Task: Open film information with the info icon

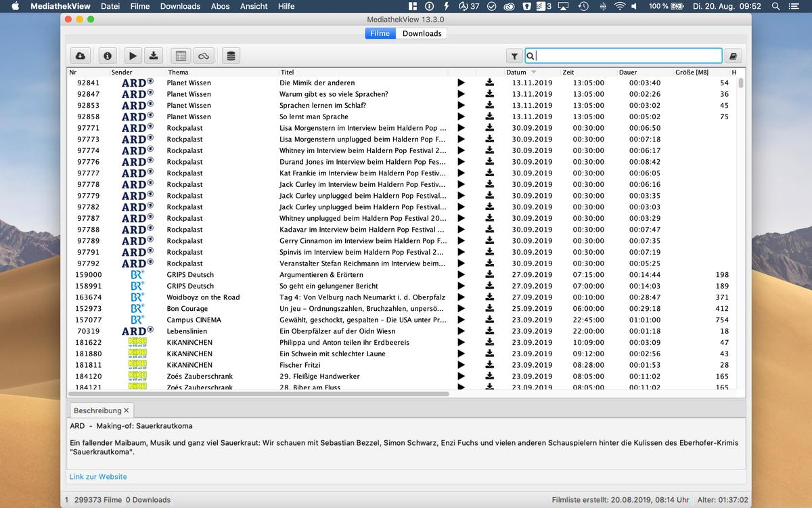Action: click(x=107, y=56)
